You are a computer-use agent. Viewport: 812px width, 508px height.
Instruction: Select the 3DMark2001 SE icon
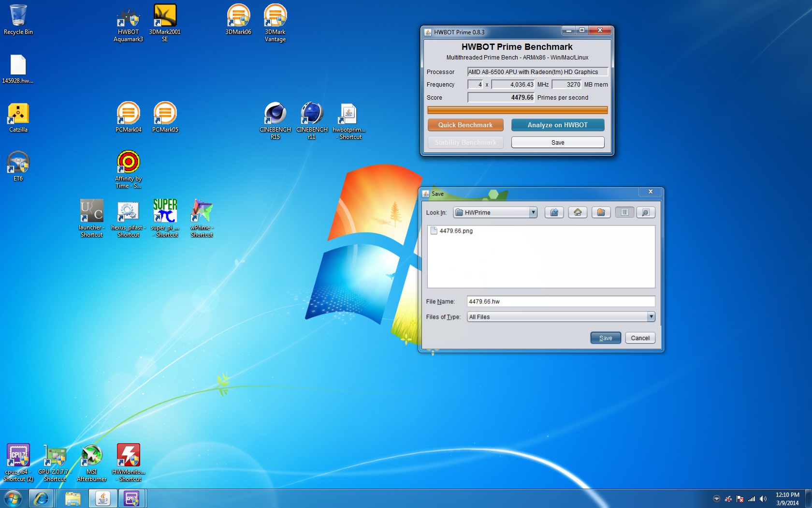click(165, 23)
